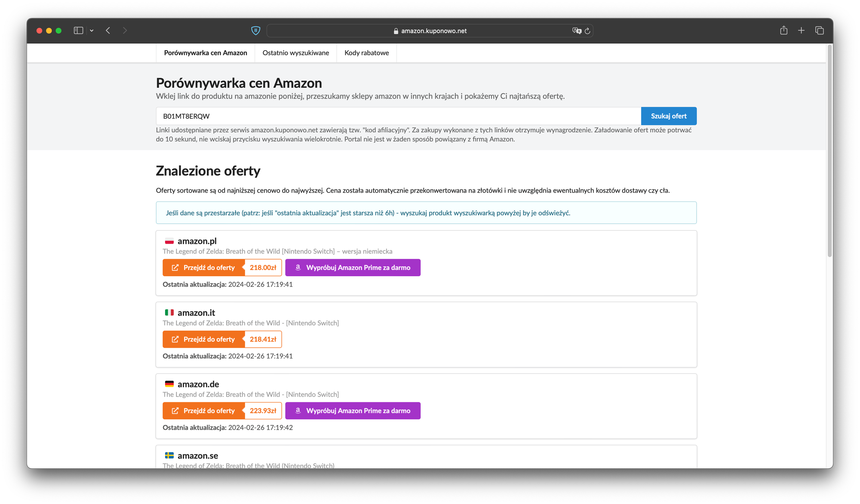Click the amazon.kuponowo.net address bar

[x=430, y=31]
